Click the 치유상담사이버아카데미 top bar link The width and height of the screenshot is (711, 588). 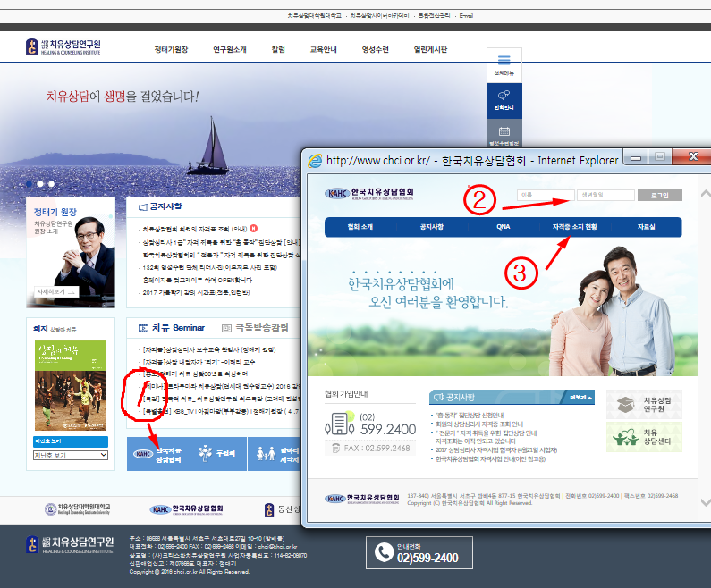pos(379,15)
